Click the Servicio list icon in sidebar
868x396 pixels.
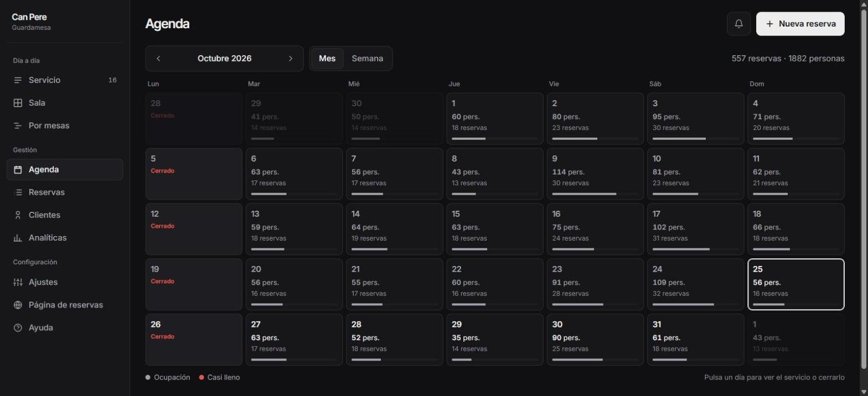click(x=18, y=80)
